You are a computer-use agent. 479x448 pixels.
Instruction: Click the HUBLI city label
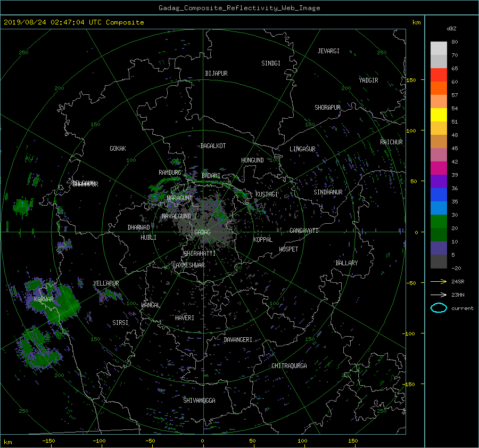(148, 237)
